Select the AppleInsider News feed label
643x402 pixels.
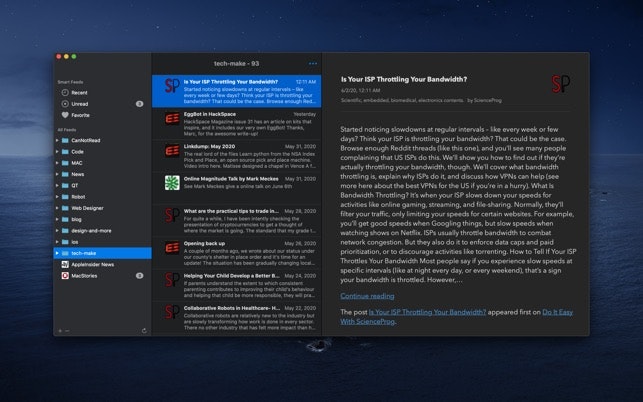[93, 265]
